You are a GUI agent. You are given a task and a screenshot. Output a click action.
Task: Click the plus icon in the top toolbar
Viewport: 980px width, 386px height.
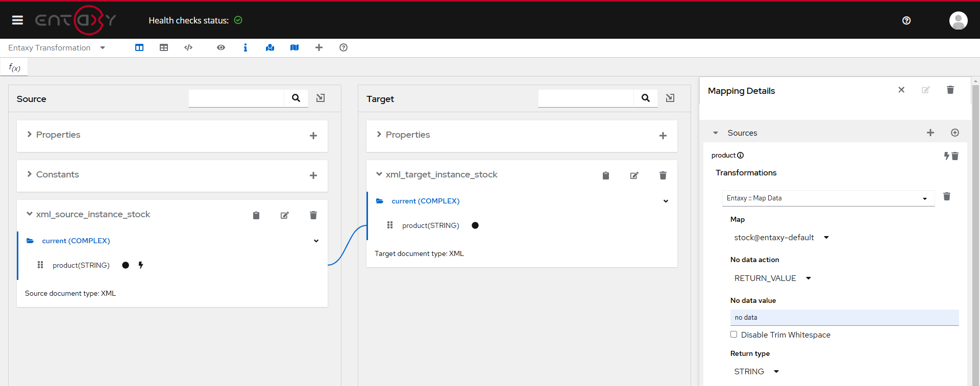click(319, 47)
